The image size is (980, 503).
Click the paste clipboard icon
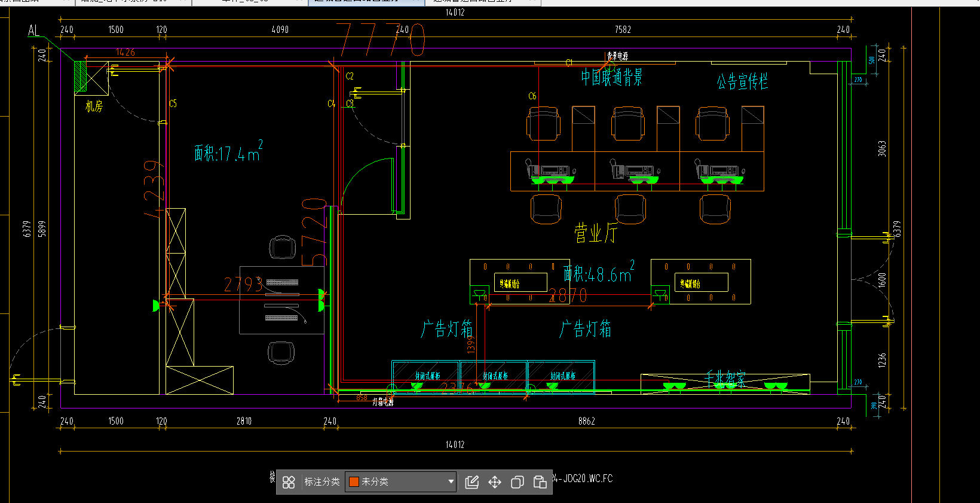[x=540, y=482]
